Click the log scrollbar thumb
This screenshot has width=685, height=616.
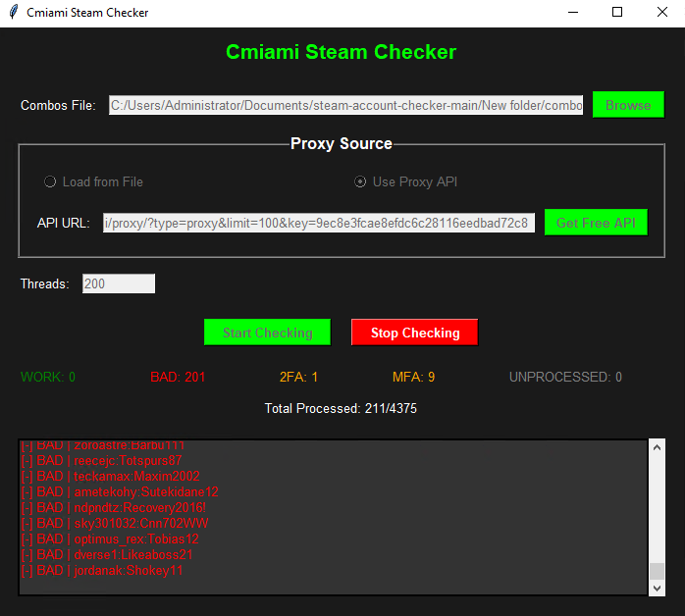pyautogui.click(x=657, y=571)
